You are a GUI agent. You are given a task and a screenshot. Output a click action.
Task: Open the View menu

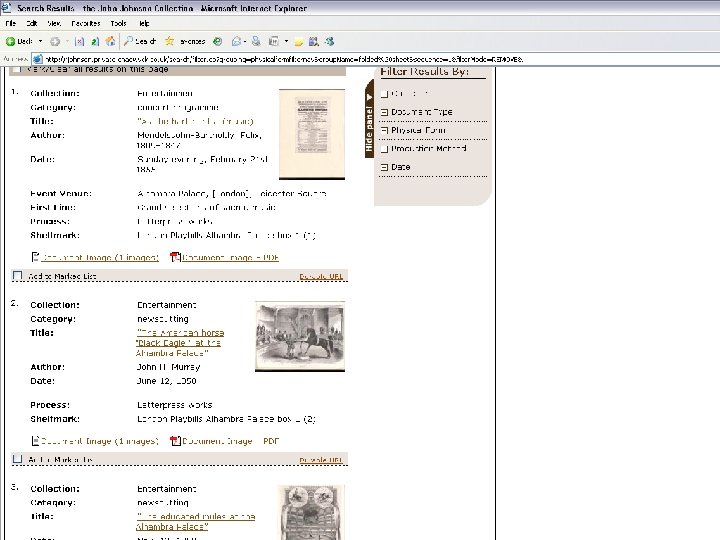54,23
